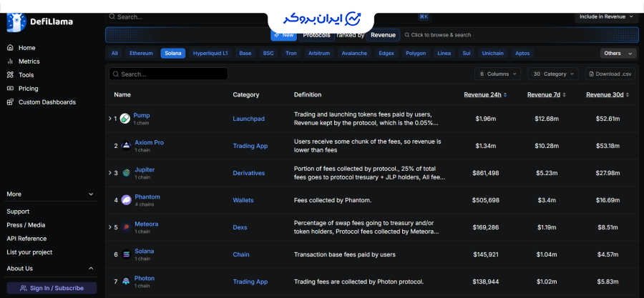Click the Download .csv button
This screenshot has width=644, height=298.
tap(610, 74)
